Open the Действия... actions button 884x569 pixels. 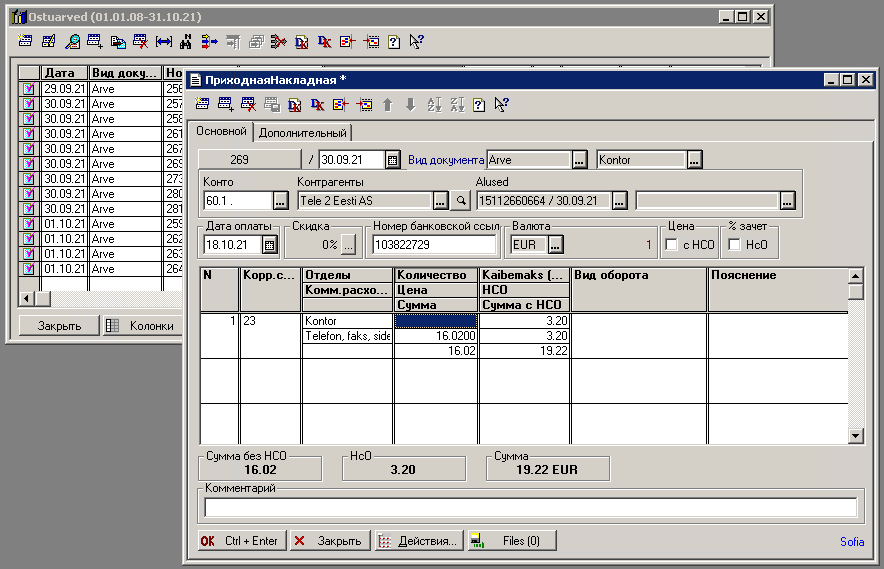tap(418, 541)
